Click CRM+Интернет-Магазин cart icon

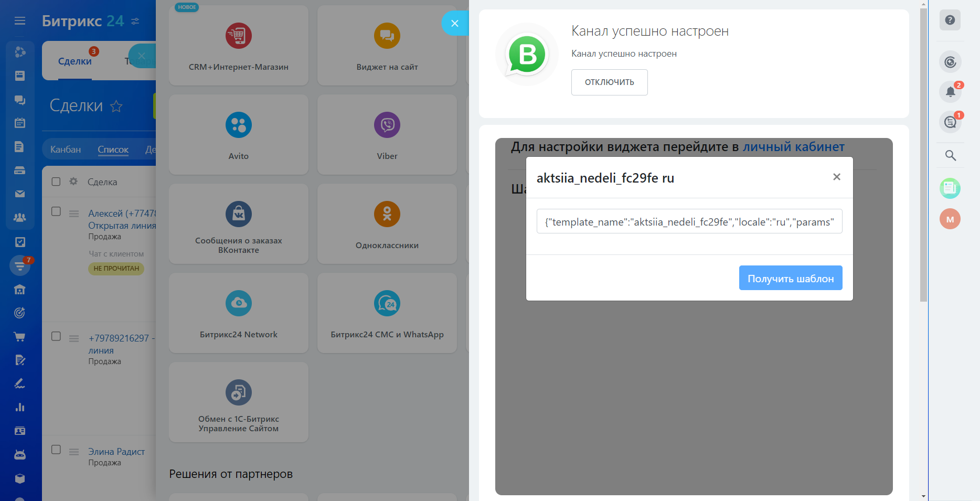(x=238, y=36)
